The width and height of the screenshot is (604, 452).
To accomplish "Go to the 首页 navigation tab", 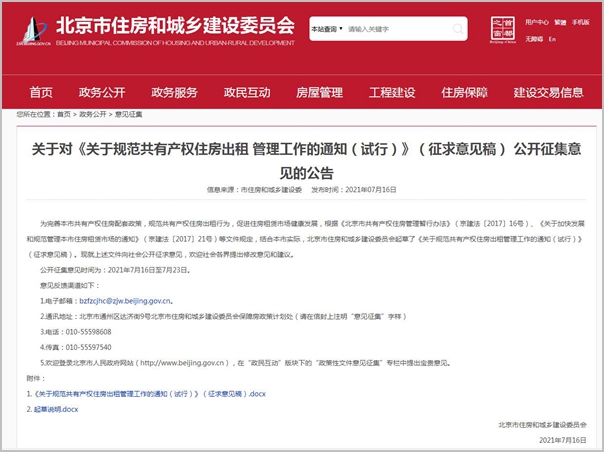I will pos(41,92).
